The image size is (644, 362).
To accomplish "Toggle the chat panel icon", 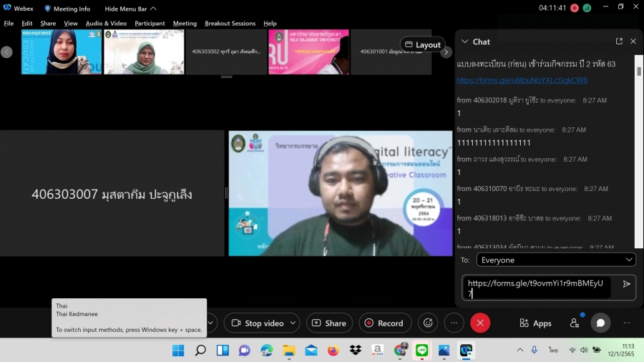I will tap(600, 323).
